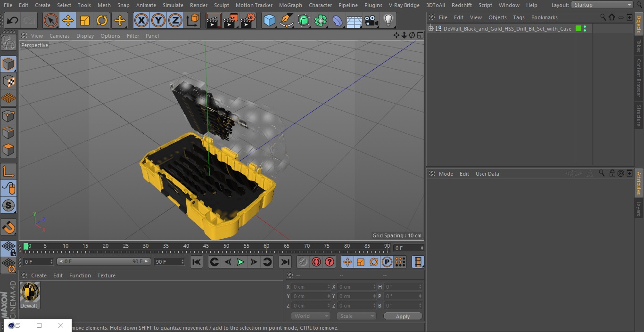
Task: Select the Live Selection tool
Action: pyautogui.click(x=51, y=20)
